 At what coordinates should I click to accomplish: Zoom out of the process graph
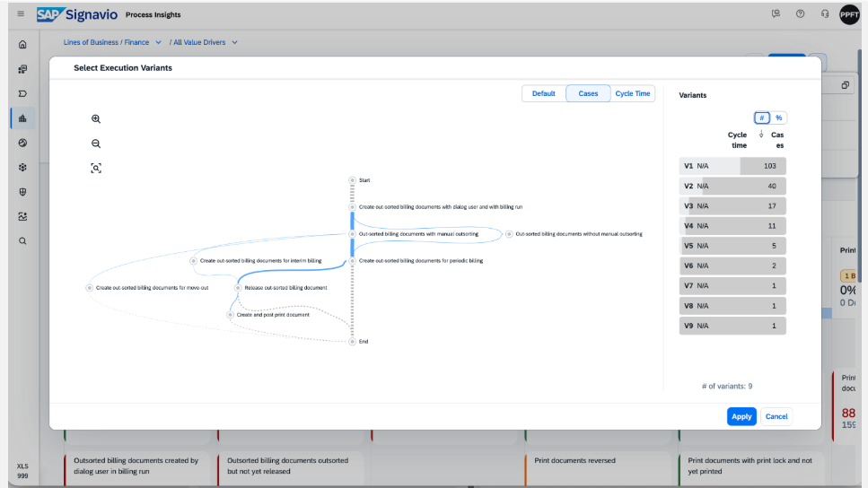pyautogui.click(x=96, y=144)
